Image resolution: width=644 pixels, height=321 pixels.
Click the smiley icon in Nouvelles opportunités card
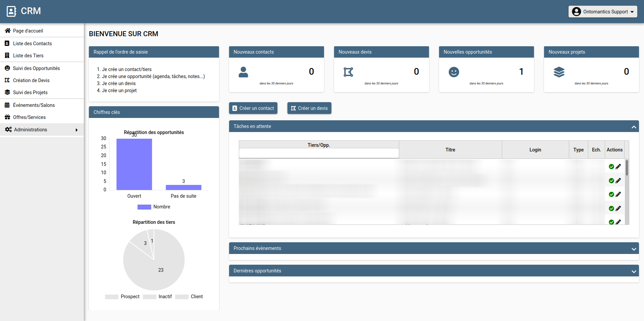pyautogui.click(x=454, y=72)
